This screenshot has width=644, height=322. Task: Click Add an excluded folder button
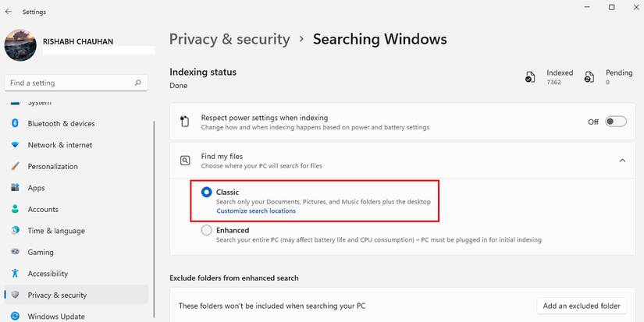(581, 306)
